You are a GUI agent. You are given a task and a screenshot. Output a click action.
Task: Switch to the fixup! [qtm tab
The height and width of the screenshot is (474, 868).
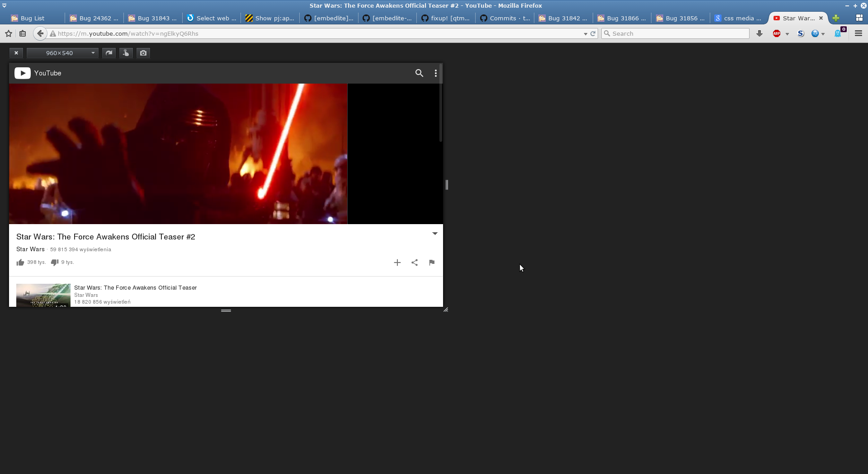coord(445,18)
